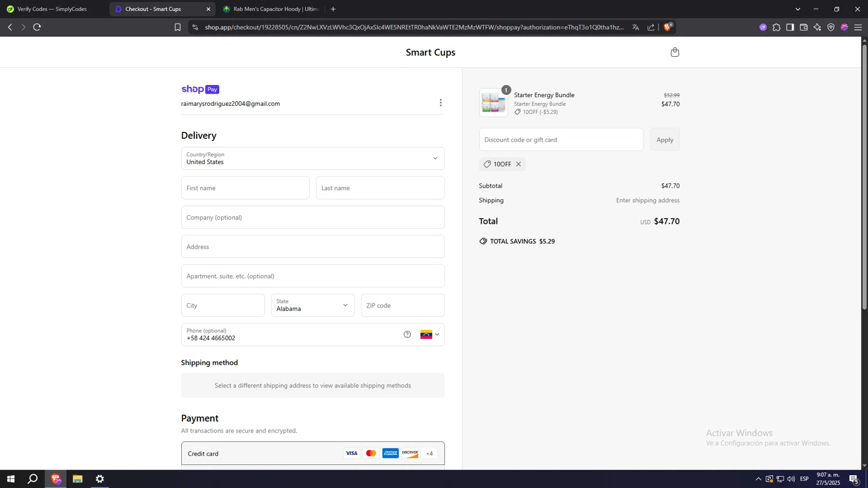Open the extensions puzzle icon
Image resolution: width=868 pixels, height=488 pixels.
tap(777, 27)
